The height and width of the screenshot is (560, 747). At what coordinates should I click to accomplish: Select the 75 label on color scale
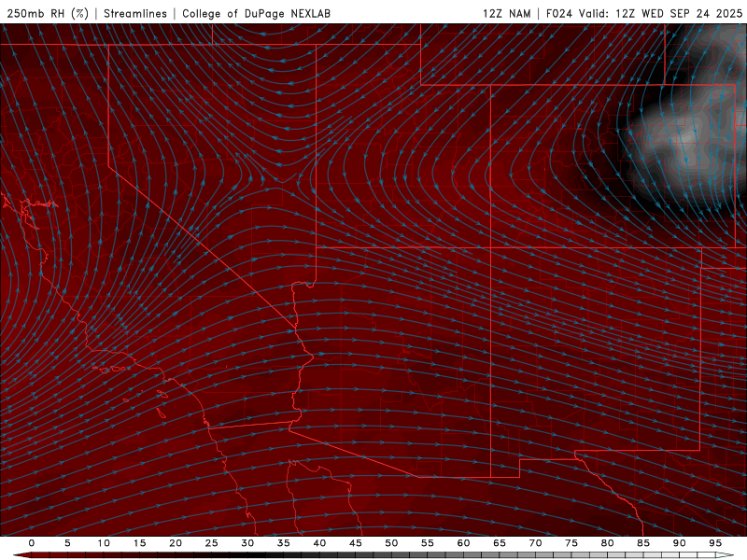pos(571,543)
